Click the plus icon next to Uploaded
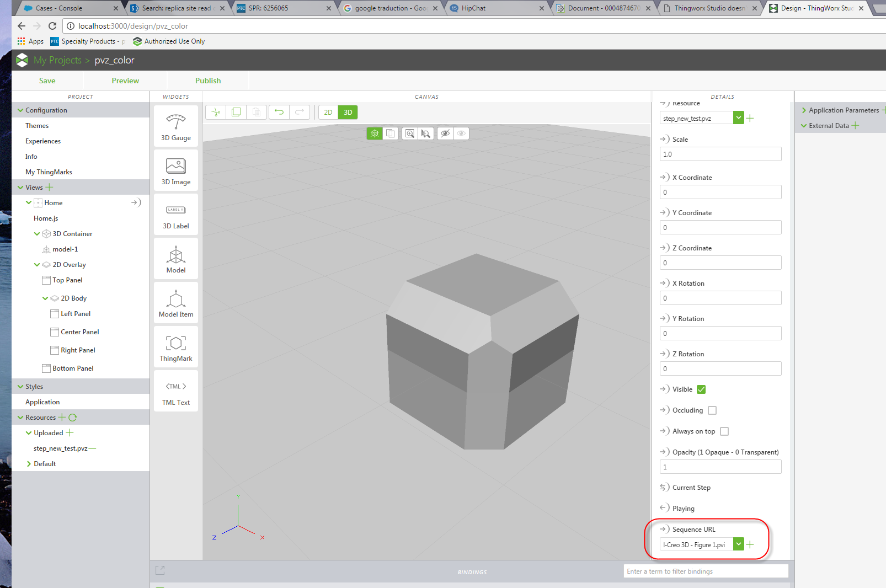This screenshot has height=588, width=886. (x=70, y=432)
